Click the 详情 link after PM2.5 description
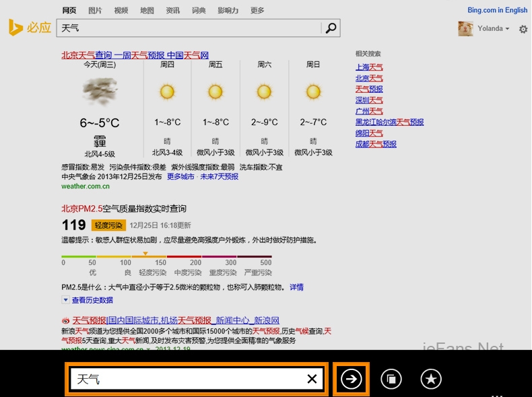This screenshot has height=397, width=532. [296, 287]
